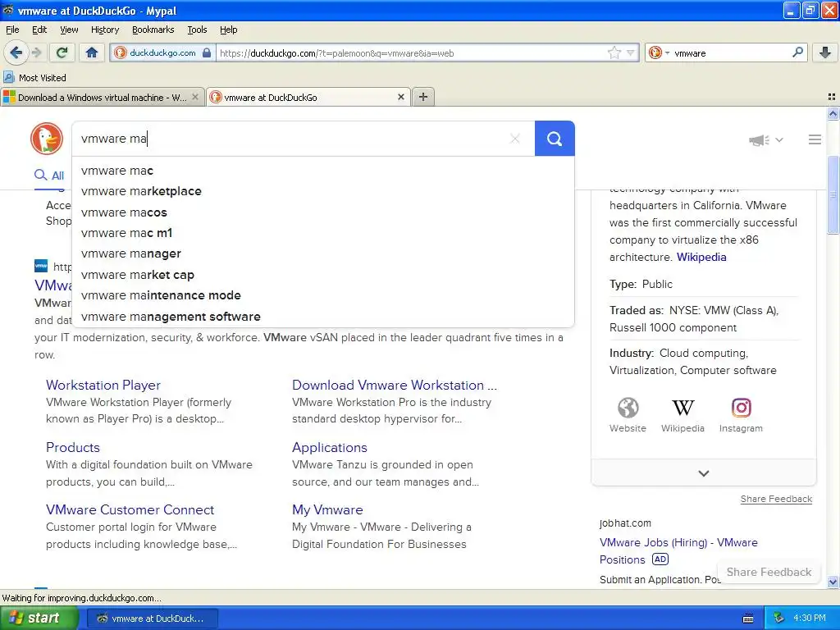Click the underlined Share Feedback link

coord(776,499)
